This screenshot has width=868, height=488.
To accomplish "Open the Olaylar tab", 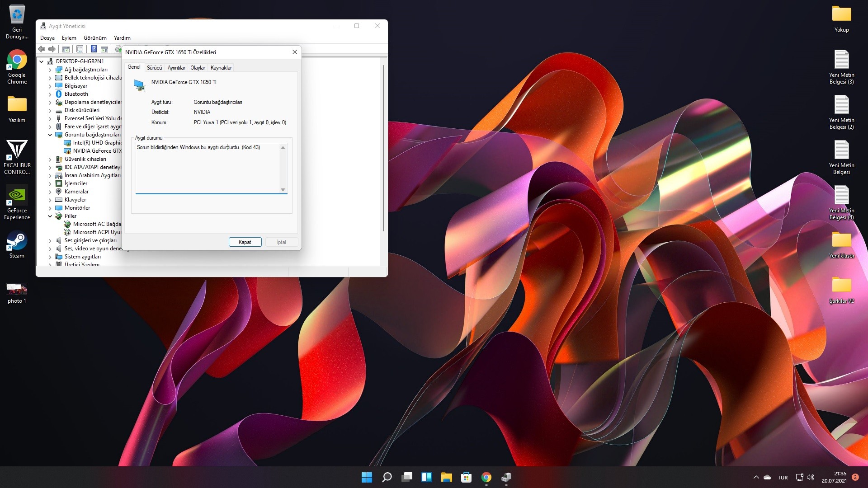I will [198, 68].
